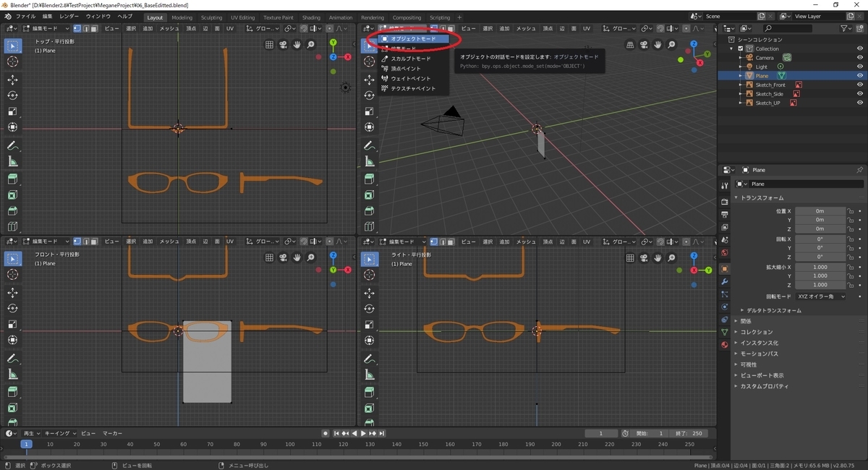Click the pan hand icon in top view
The height and width of the screenshot is (470, 868).
coord(297,45)
